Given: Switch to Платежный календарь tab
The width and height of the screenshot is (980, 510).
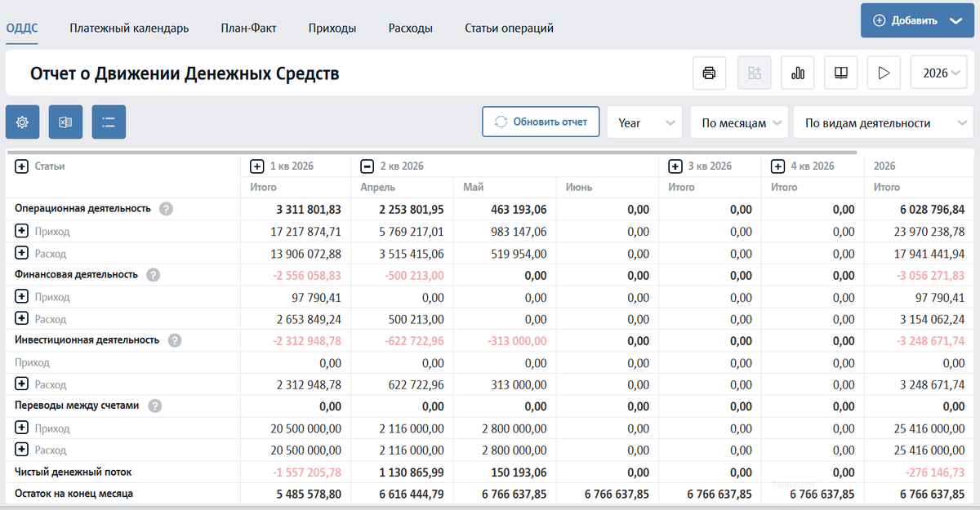Looking at the screenshot, I should (x=129, y=28).
